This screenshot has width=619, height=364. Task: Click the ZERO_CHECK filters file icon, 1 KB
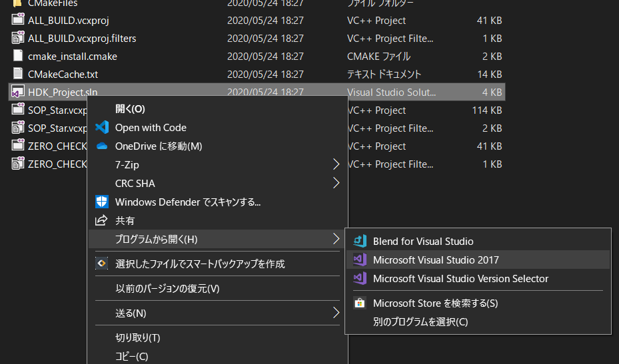(17, 164)
